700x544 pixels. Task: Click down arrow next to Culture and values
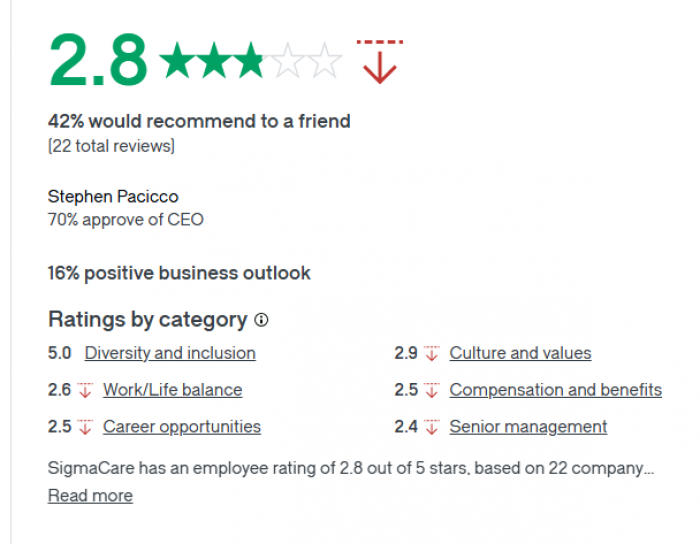432,353
